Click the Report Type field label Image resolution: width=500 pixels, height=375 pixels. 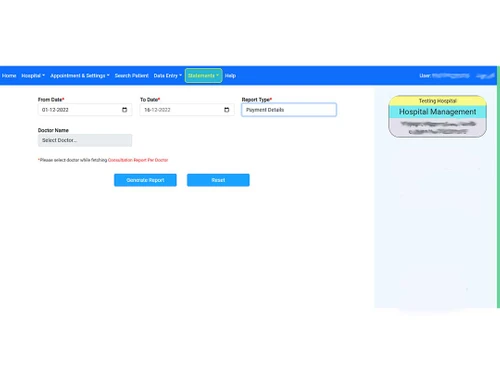pyautogui.click(x=256, y=100)
